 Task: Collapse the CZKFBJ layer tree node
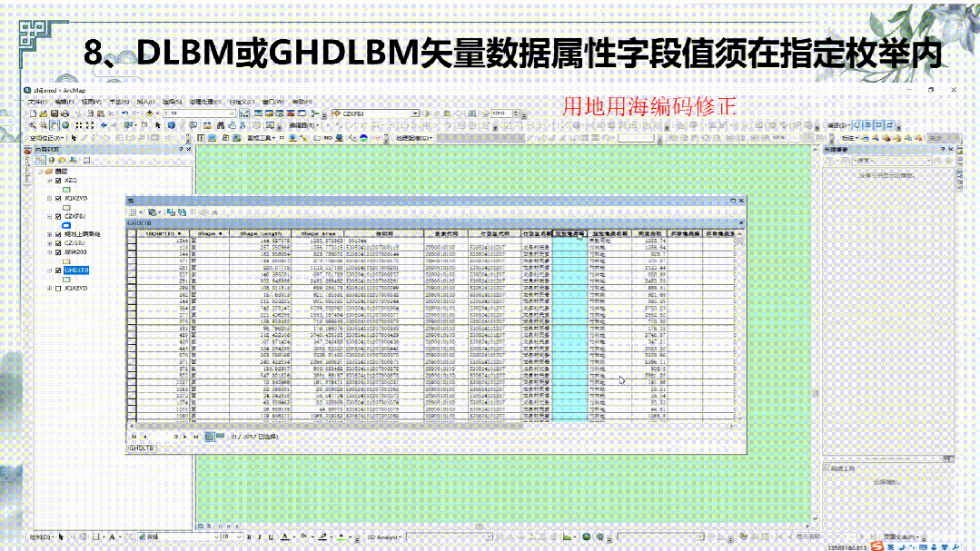(x=49, y=217)
